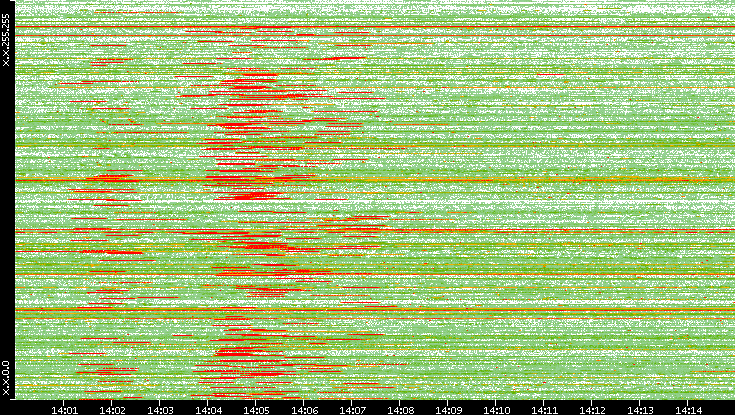Click the 14:07 time axis label
Image resolution: width=735 pixels, height=415 pixels.
pyautogui.click(x=352, y=410)
